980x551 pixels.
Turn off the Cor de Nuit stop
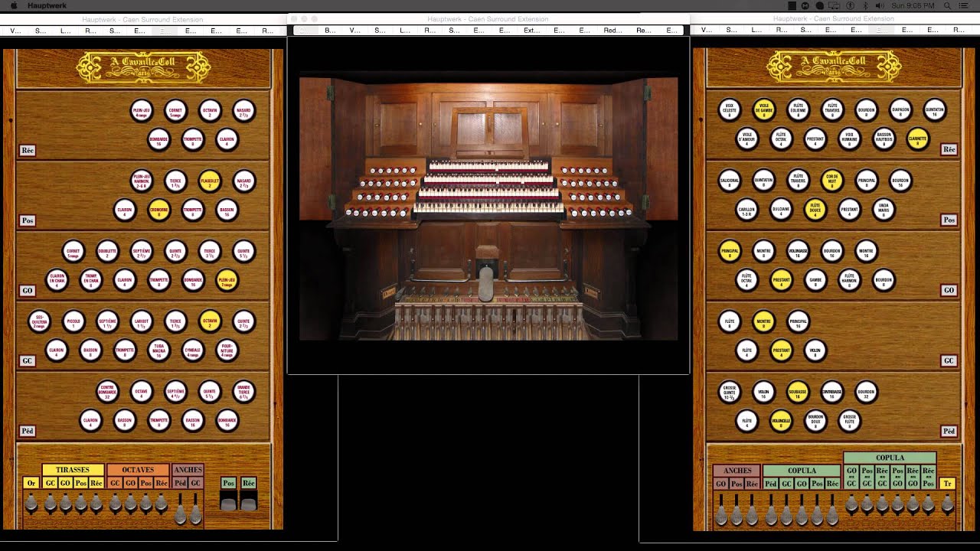832,181
